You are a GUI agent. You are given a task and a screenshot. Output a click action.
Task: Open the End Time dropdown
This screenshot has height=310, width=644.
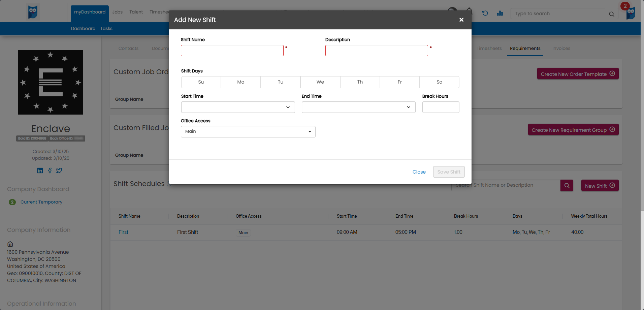click(358, 107)
